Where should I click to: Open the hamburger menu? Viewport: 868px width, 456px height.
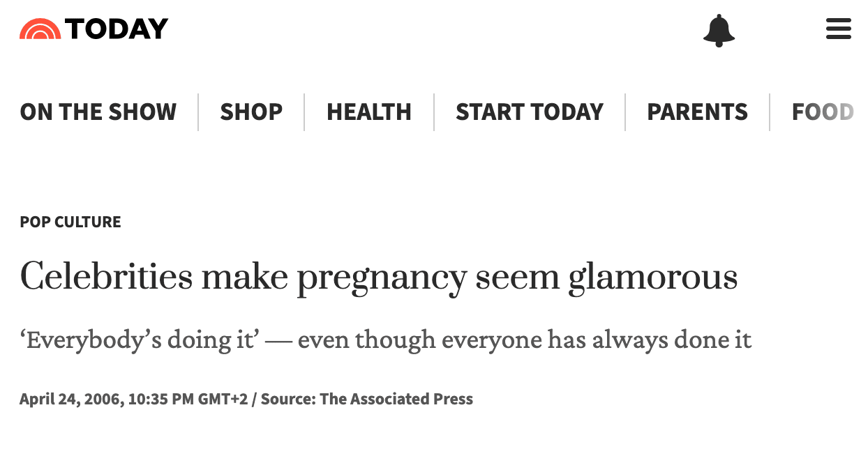838,29
